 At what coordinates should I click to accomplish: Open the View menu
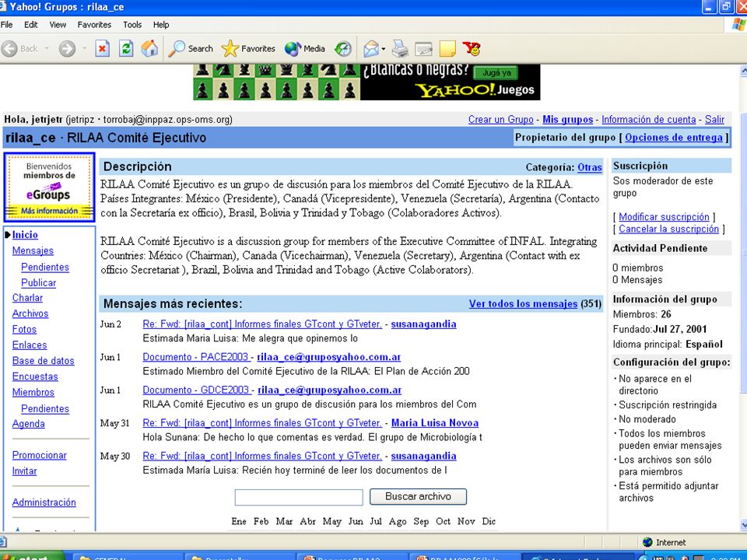coord(58,25)
